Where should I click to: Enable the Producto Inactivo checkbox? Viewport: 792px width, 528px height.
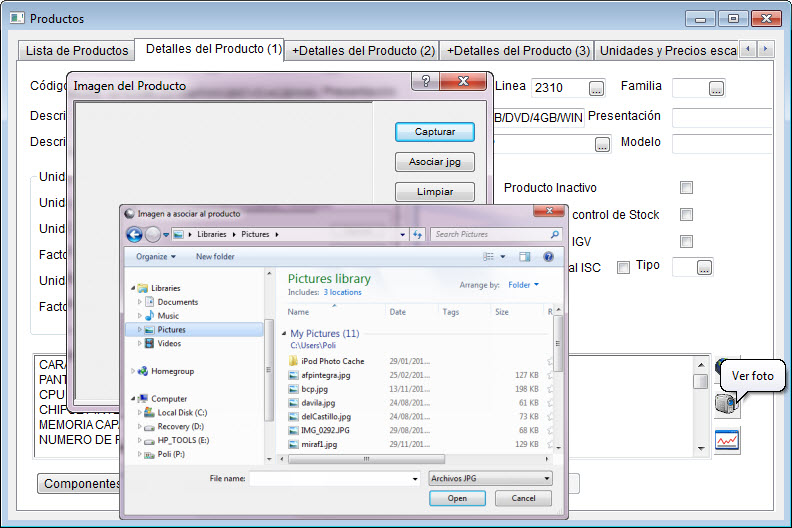click(686, 188)
